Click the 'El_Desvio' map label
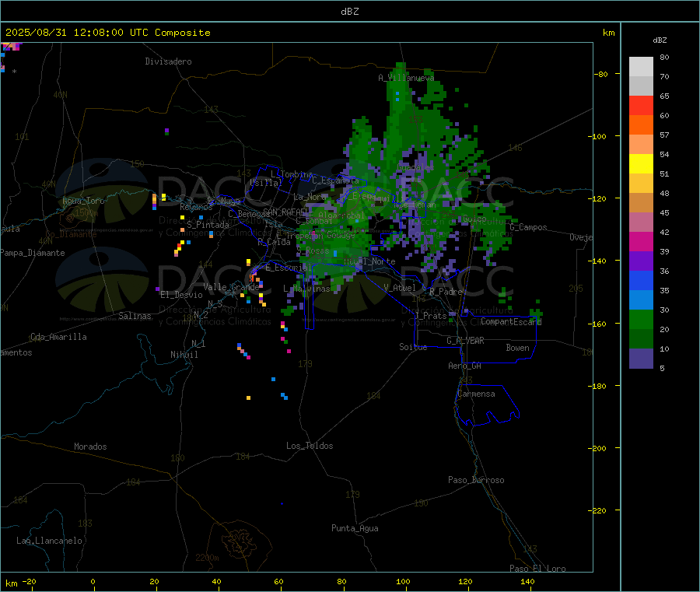 [x=181, y=295]
